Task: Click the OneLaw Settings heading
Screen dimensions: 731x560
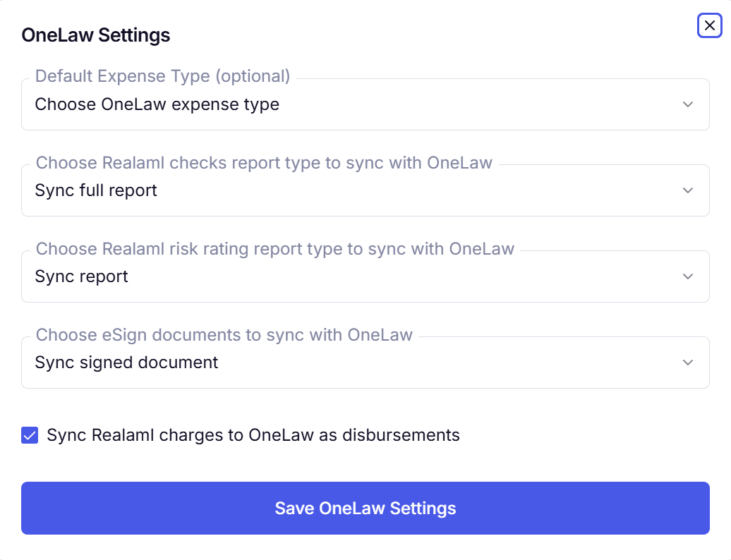Action: pyautogui.click(x=95, y=35)
